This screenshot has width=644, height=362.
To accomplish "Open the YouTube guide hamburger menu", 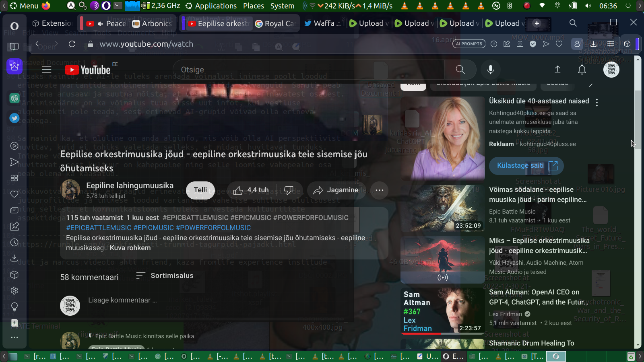I will click(47, 70).
